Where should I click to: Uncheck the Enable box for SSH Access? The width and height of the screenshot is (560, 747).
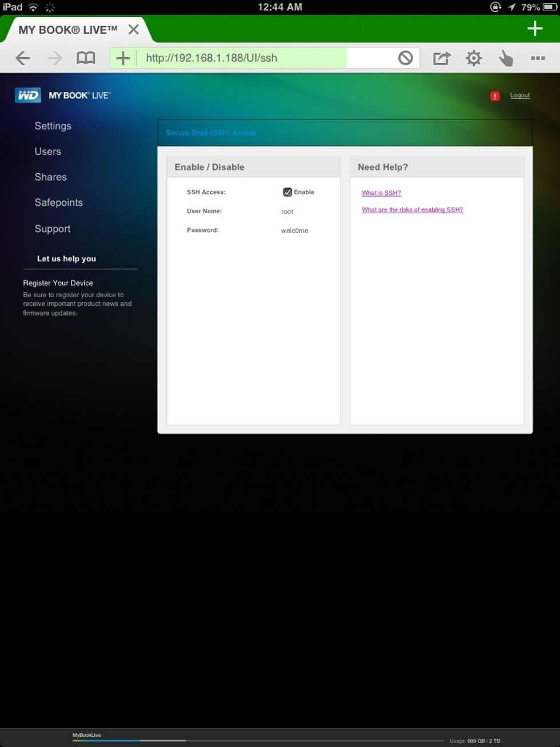[x=287, y=192]
